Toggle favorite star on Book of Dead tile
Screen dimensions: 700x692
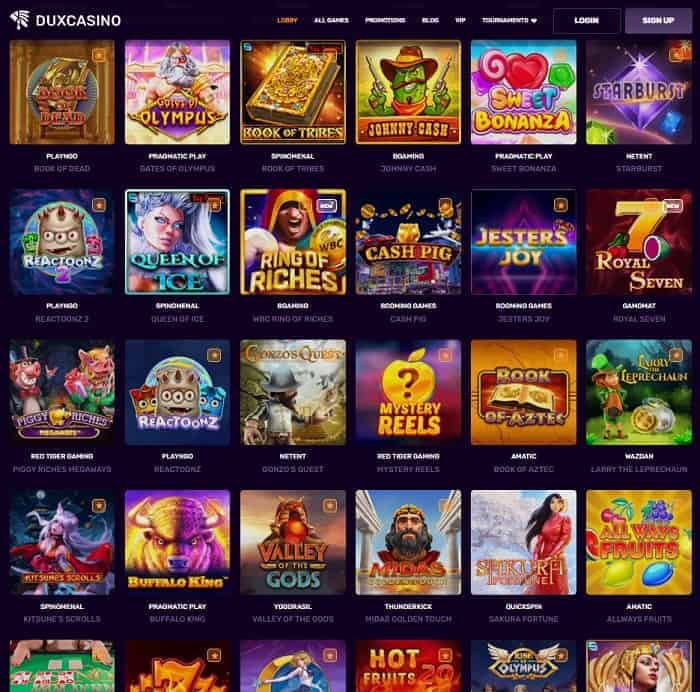pyautogui.click(x=99, y=55)
